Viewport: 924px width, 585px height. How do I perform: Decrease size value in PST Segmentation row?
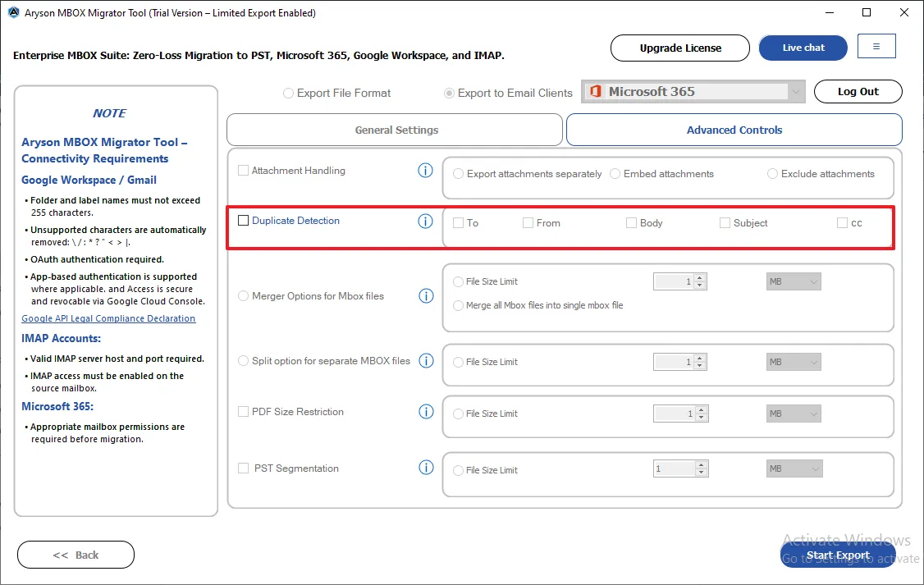coord(702,473)
